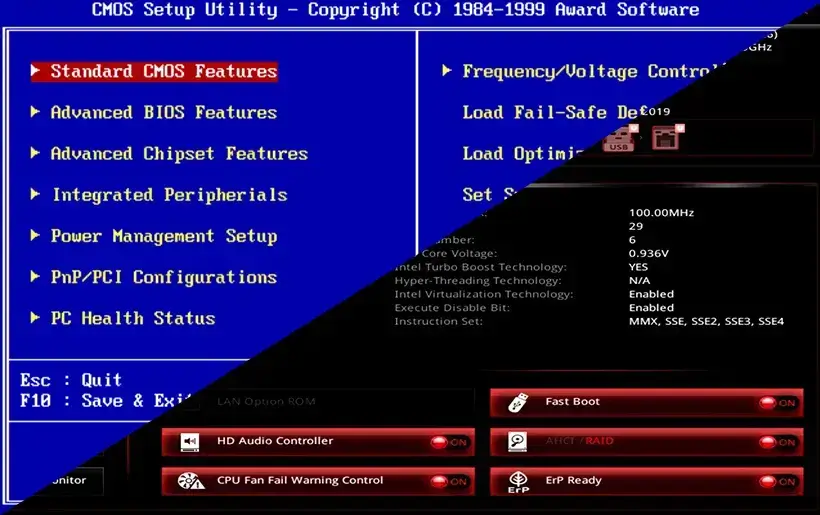Click Intel Turbo Boost Technology label

coord(481,267)
